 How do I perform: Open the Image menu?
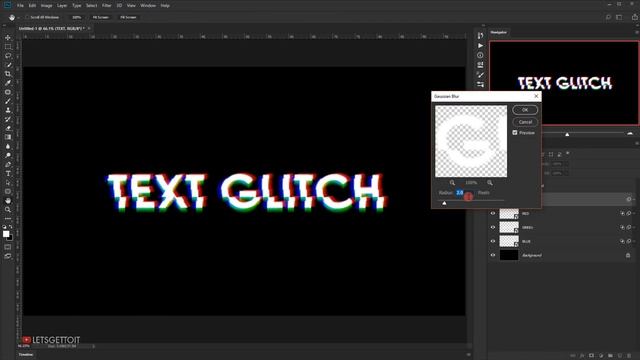pyautogui.click(x=47, y=6)
